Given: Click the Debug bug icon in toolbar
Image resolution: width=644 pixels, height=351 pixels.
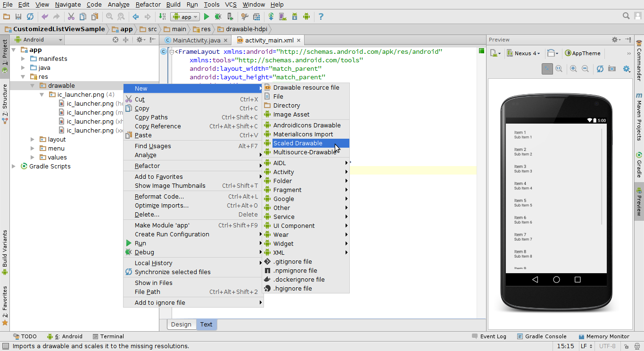Looking at the screenshot, I should click(x=218, y=17).
